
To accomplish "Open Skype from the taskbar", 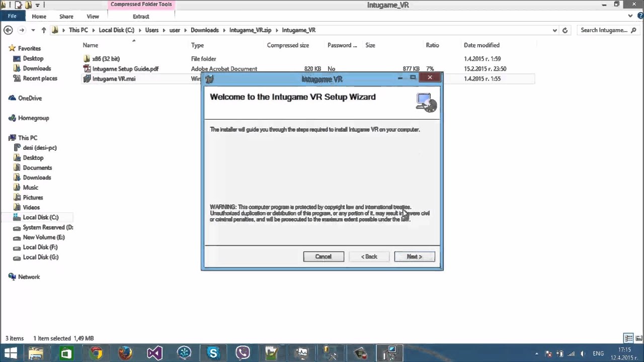I will tap(213, 353).
